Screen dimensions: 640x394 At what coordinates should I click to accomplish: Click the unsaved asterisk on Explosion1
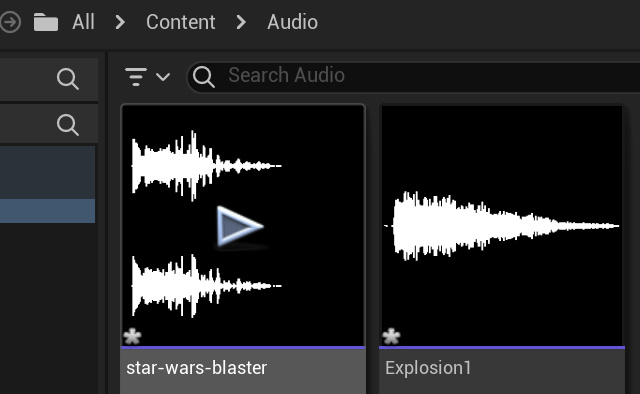391,336
